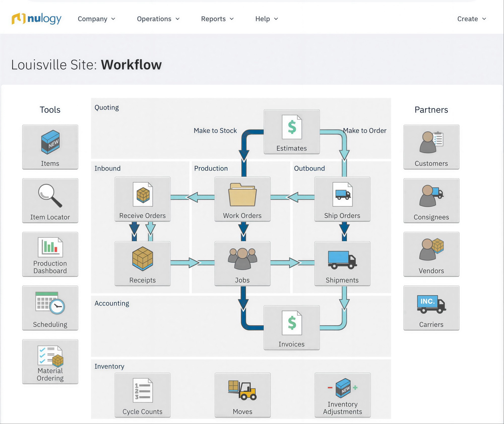Open the Create dropdown
Screen dimensions: 504x424
472,19
